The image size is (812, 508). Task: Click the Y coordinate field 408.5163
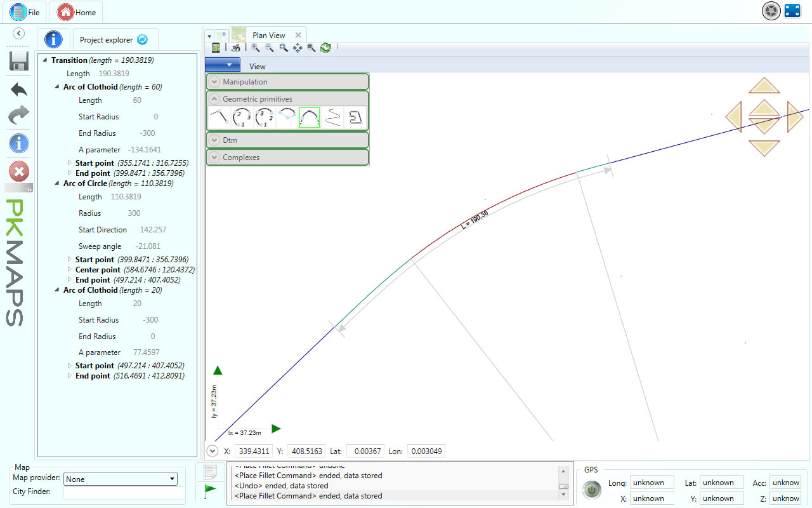coord(307,451)
